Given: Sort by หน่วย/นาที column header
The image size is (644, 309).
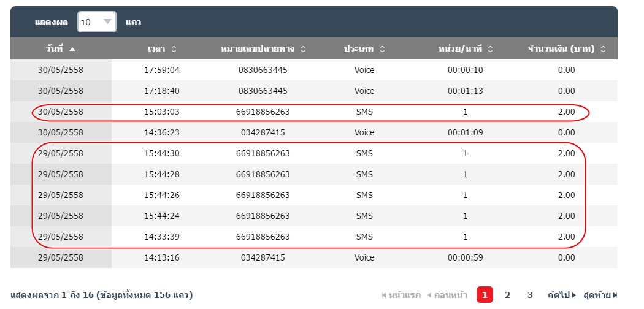Looking at the screenshot, I should [x=466, y=49].
